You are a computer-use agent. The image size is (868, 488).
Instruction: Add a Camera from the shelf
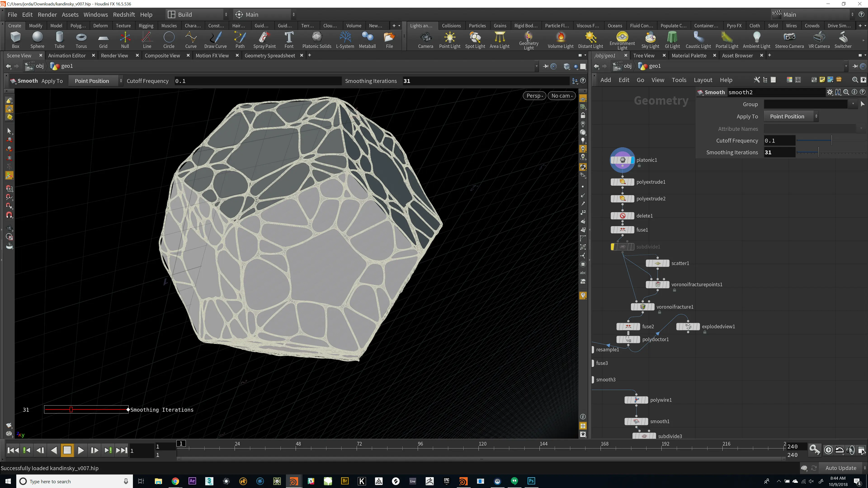426,40
